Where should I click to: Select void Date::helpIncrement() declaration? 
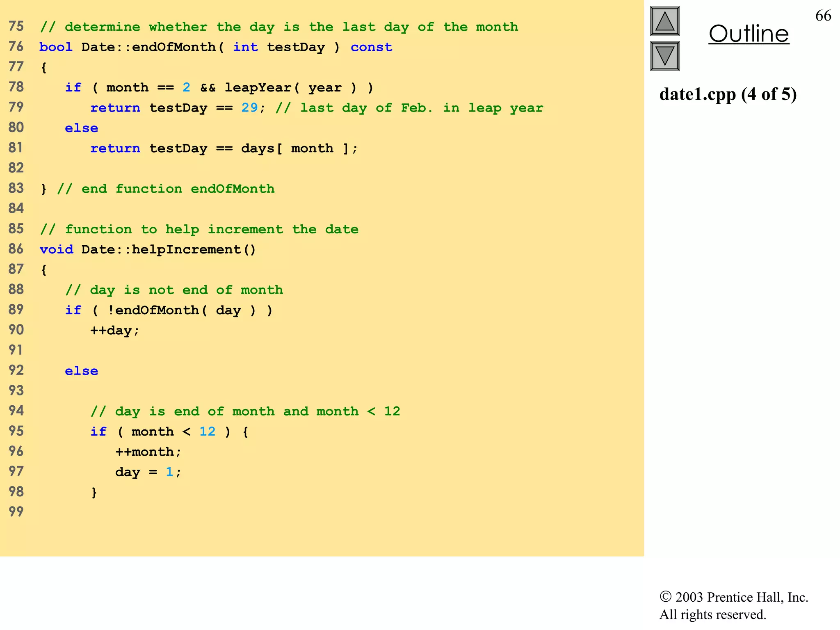(148, 249)
